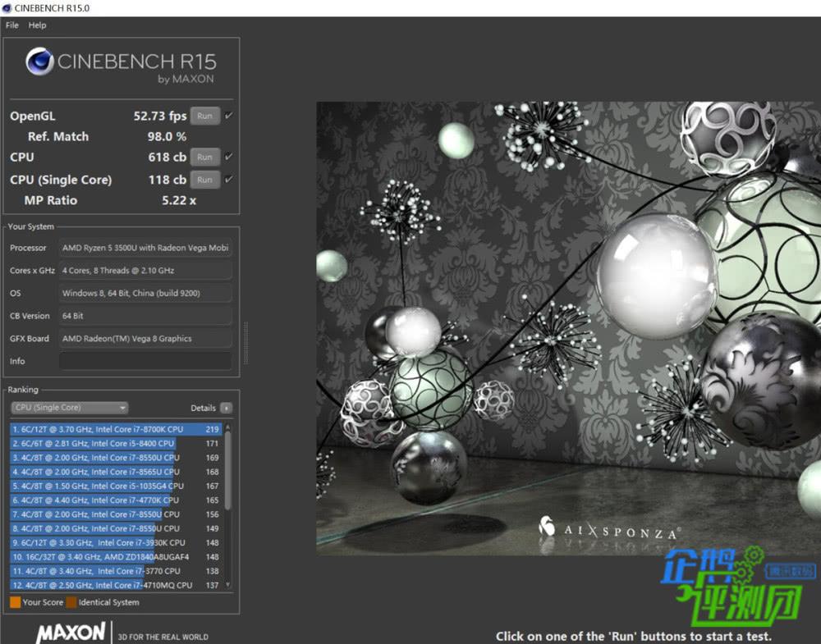Select ranking row 6 Intel Core i7-4770K
This screenshot has width=821, height=644.
(x=116, y=500)
